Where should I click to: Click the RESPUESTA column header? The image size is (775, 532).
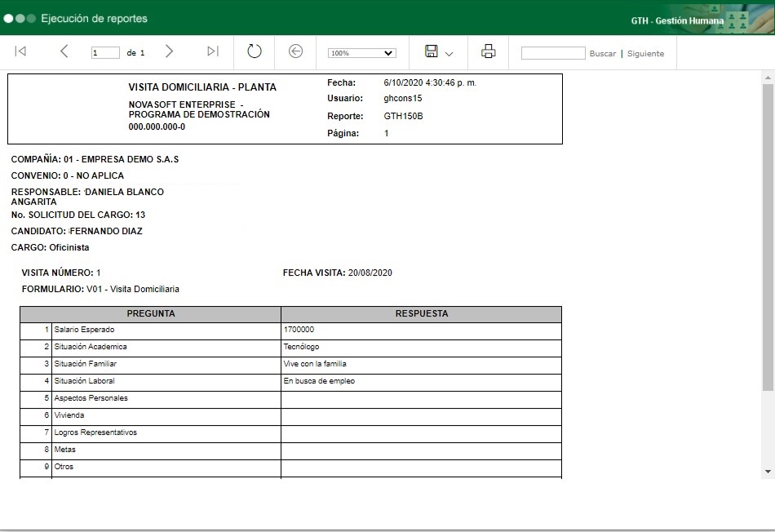[421, 314]
